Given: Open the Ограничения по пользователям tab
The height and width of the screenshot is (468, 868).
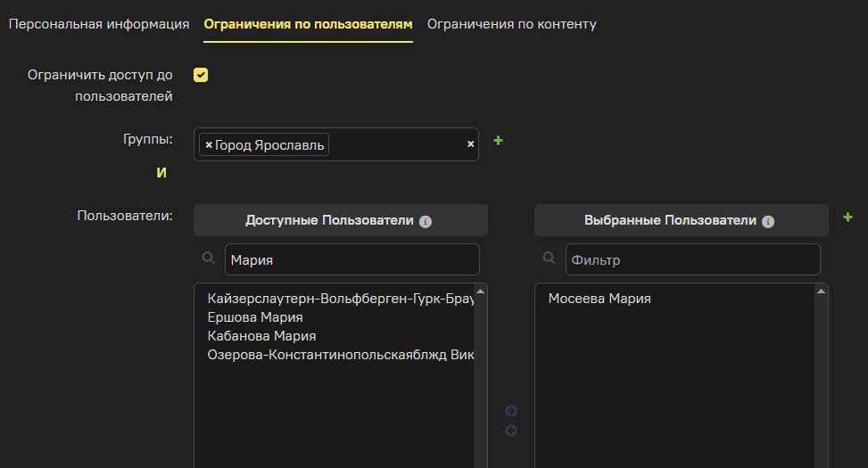Looking at the screenshot, I should click(308, 24).
